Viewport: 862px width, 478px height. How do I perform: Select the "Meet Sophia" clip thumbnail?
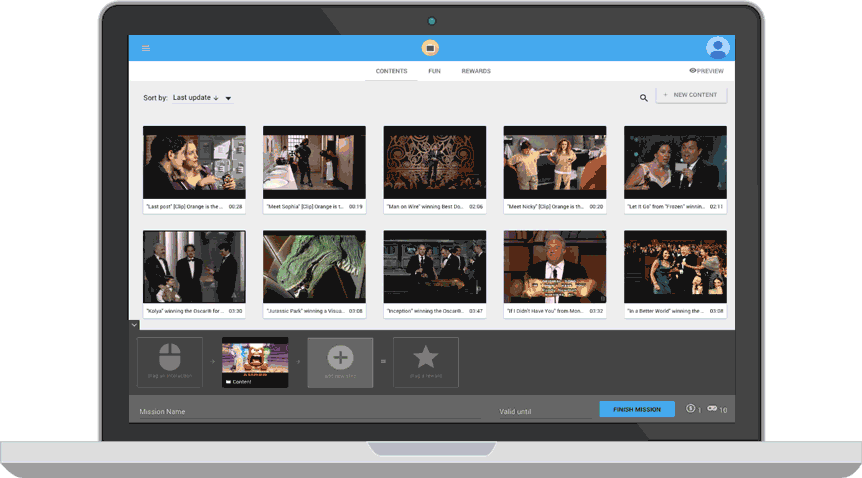pyautogui.click(x=314, y=162)
